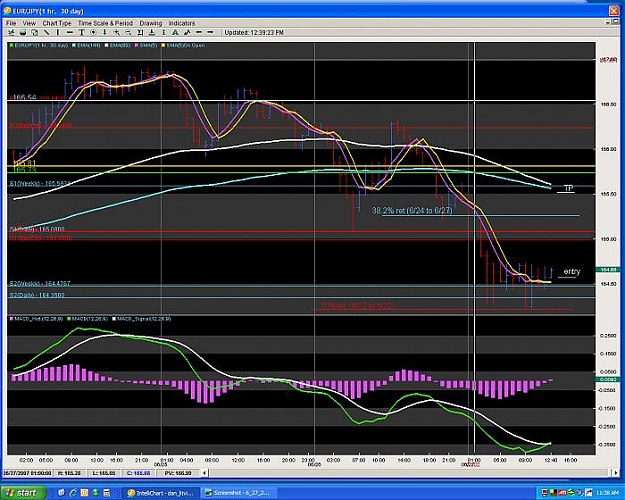Click the copy chart icon in toolbar
This screenshot has height=500, width=625.
[35, 32]
